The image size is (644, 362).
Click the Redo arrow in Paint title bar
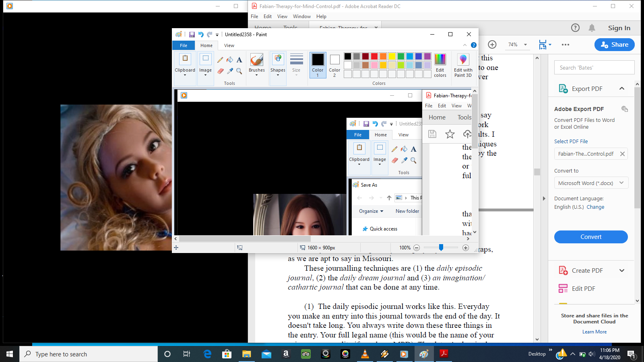click(x=209, y=35)
